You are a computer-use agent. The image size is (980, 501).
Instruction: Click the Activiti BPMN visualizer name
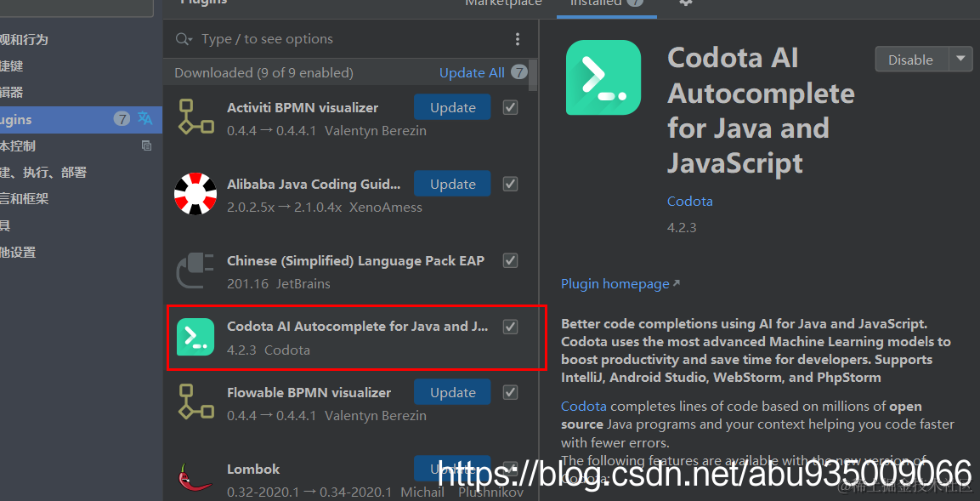coord(303,107)
